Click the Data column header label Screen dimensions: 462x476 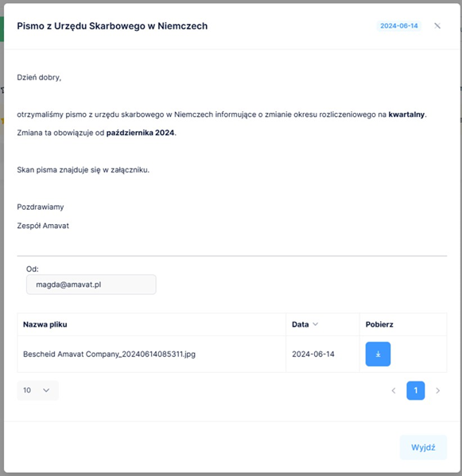pyautogui.click(x=300, y=324)
